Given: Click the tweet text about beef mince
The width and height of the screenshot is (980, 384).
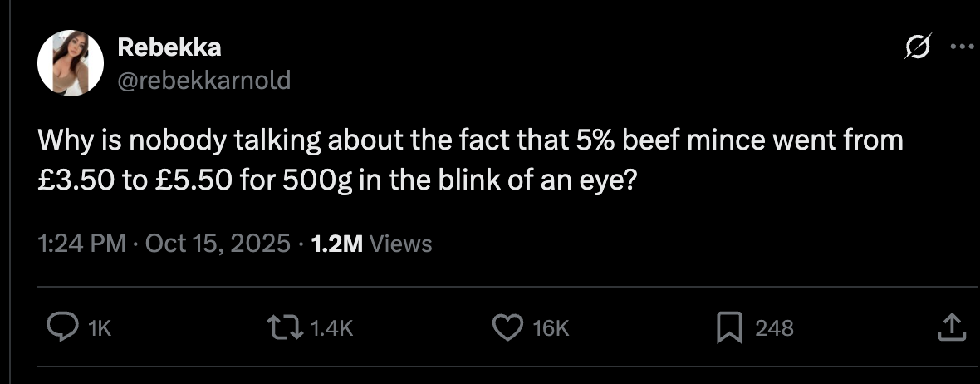Looking at the screenshot, I should [x=470, y=141].
